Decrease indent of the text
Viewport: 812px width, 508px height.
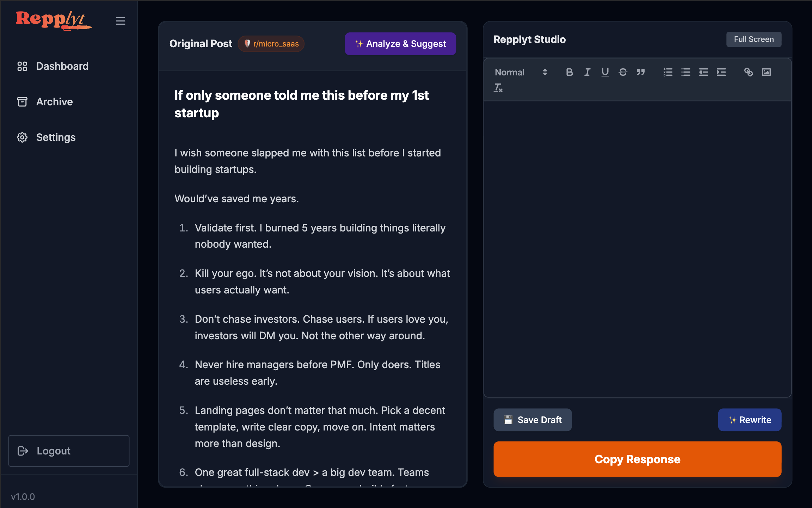(703, 72)
